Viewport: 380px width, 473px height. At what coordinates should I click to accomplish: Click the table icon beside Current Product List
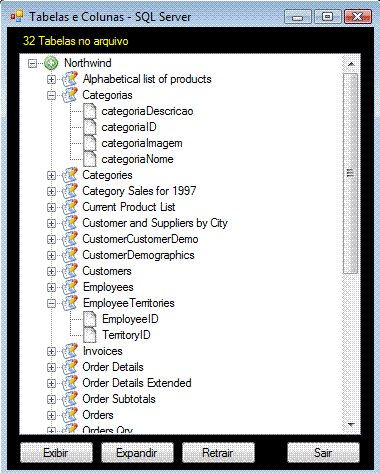[x=70, y=207]
